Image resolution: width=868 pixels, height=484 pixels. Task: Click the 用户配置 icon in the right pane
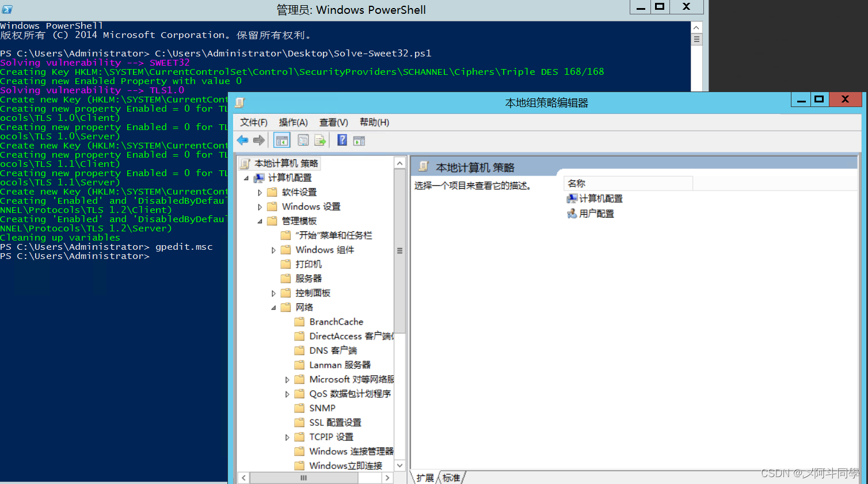click(x=572, y=214)
